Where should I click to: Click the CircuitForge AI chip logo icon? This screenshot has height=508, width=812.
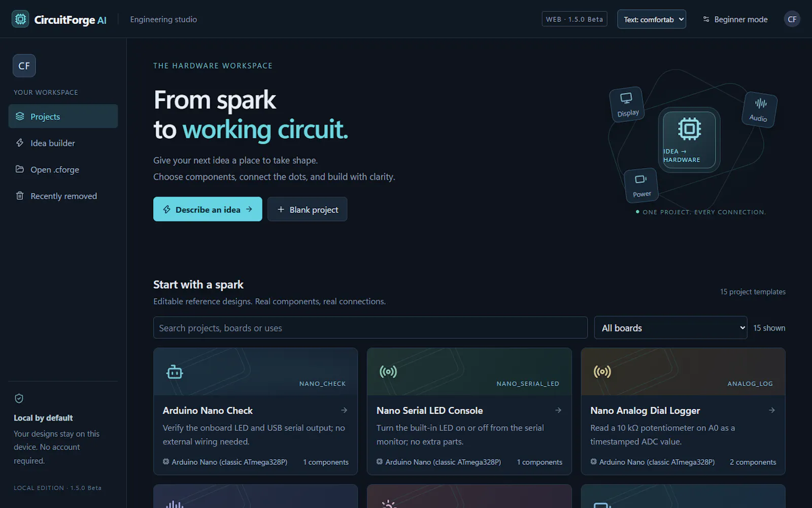click(20, 19)
